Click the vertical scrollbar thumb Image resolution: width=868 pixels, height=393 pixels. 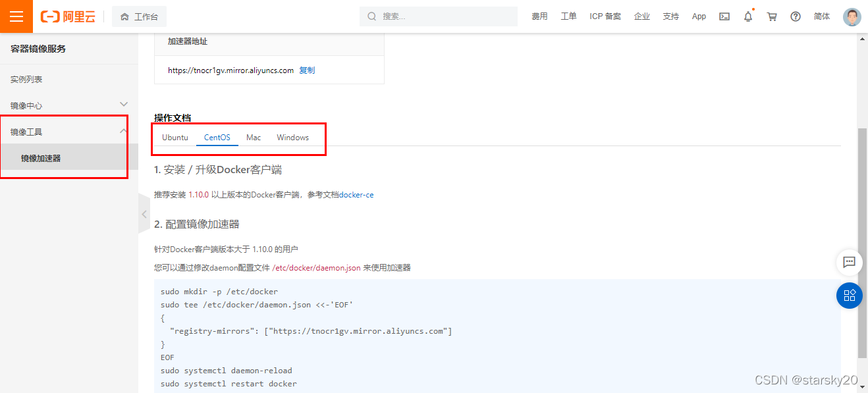[x=863, y=244]
